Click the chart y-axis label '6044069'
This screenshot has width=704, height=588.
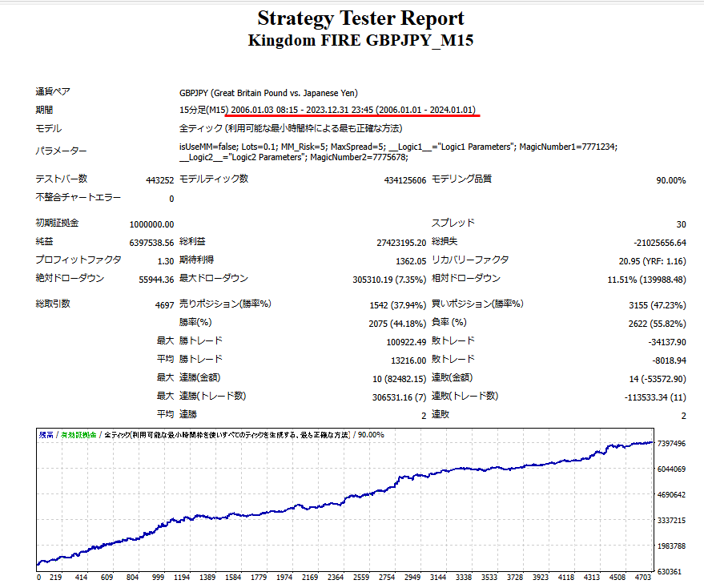pos(671,469)
